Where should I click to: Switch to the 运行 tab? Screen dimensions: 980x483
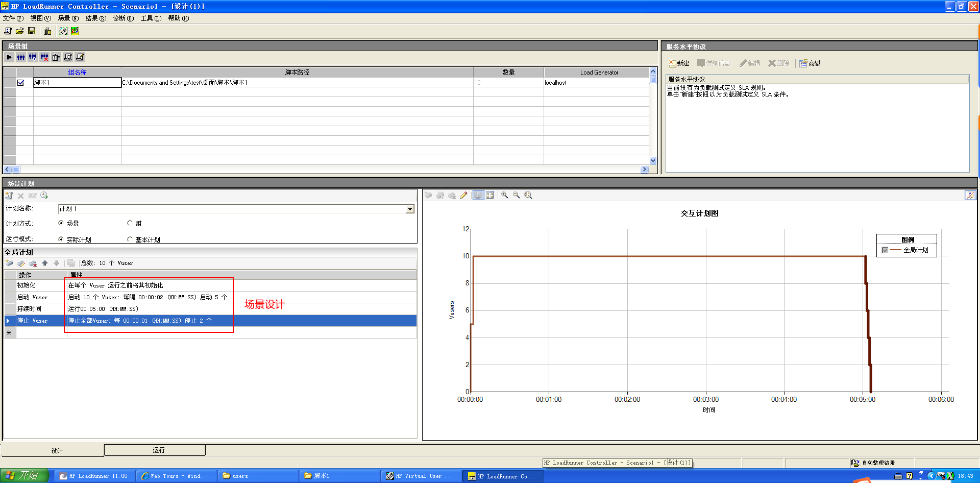click(159, 450)
